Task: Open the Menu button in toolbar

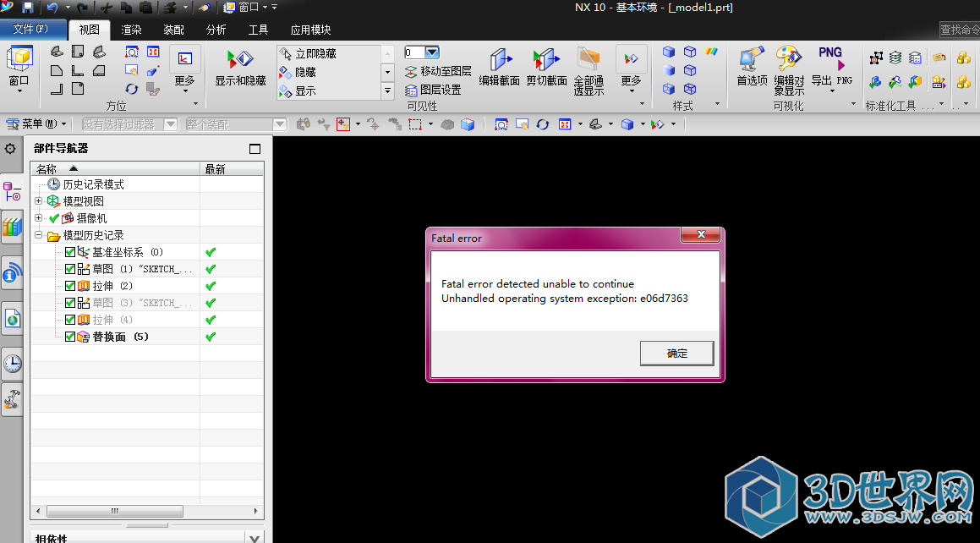Action: point(36,123)
